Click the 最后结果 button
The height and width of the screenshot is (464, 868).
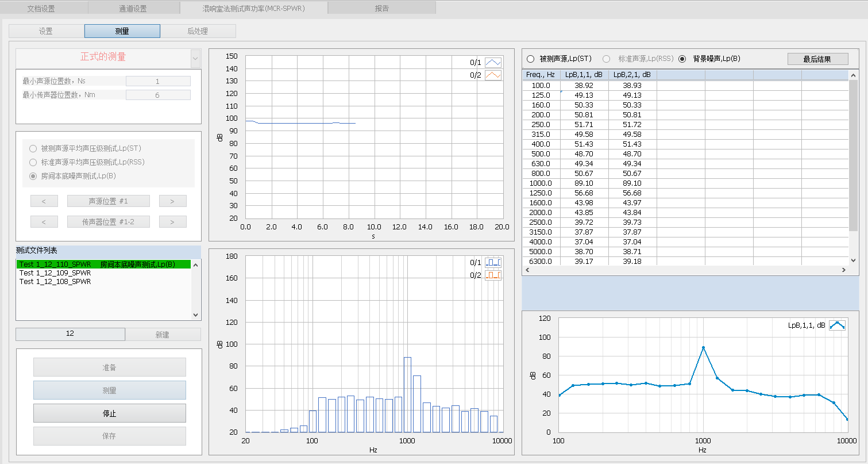coord(817,59)
